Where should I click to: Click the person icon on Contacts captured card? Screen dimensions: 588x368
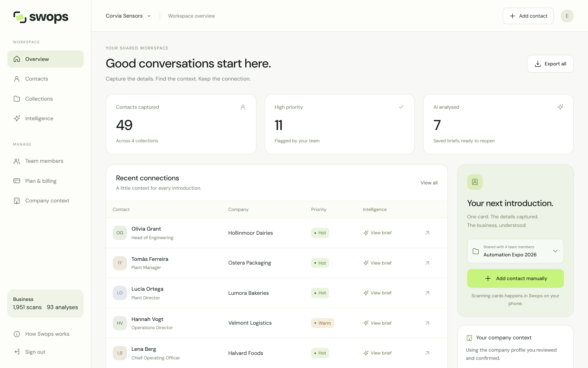[243, 107]
